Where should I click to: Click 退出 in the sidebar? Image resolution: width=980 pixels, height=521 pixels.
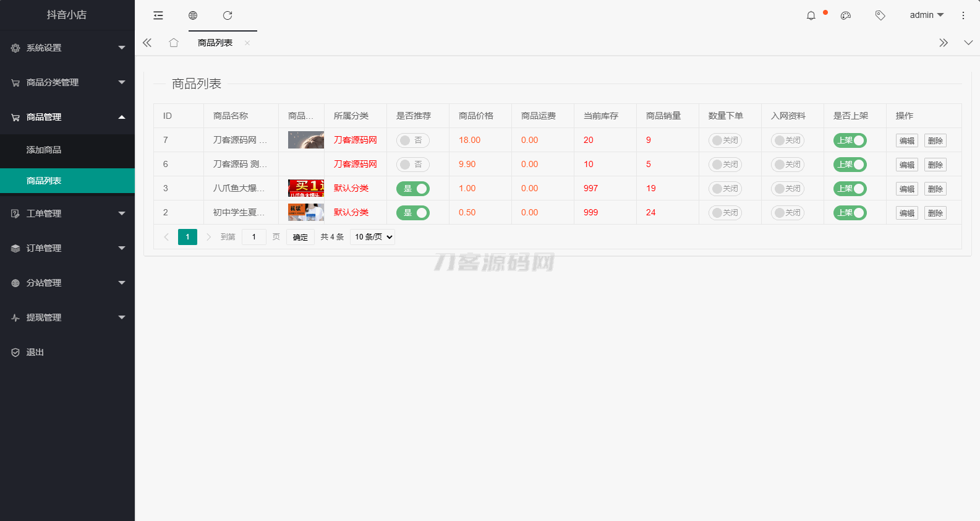pos(35,352)
